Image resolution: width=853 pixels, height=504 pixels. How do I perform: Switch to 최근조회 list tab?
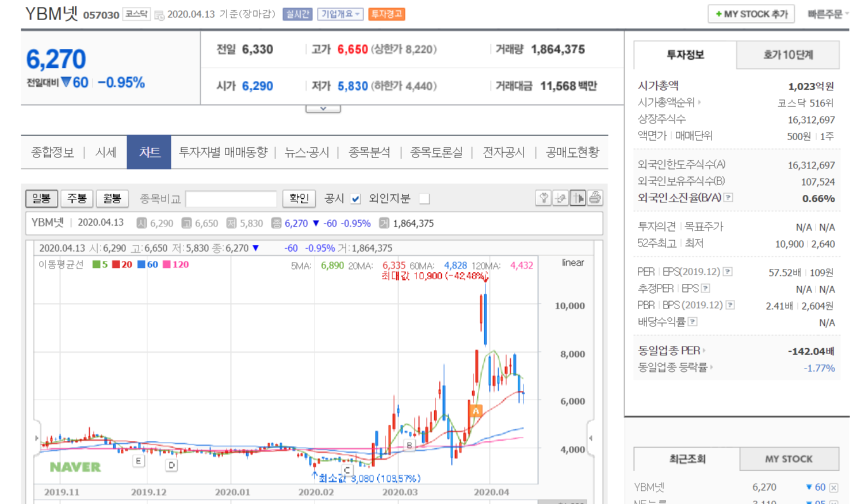coord(687,459)
